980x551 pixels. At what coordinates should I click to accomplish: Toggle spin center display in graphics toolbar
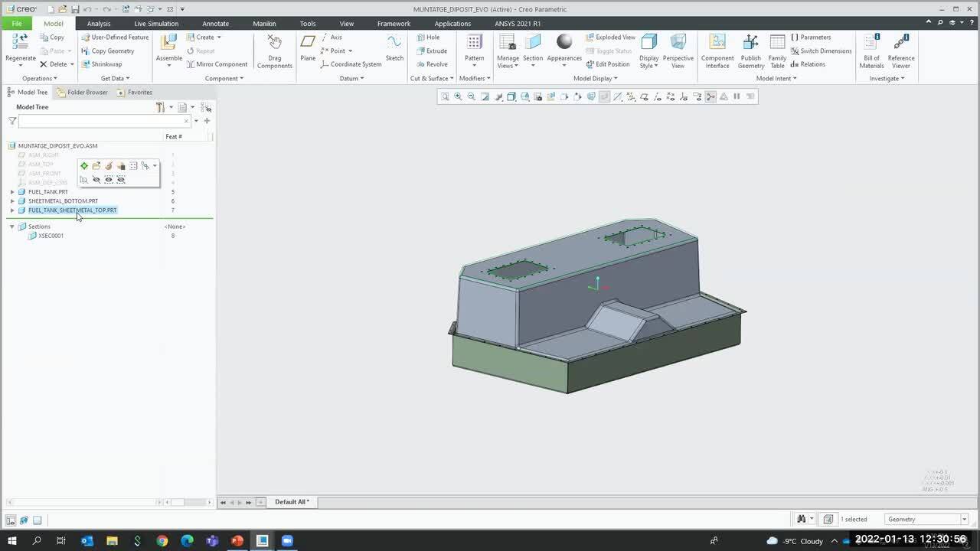tap(710, 96)
